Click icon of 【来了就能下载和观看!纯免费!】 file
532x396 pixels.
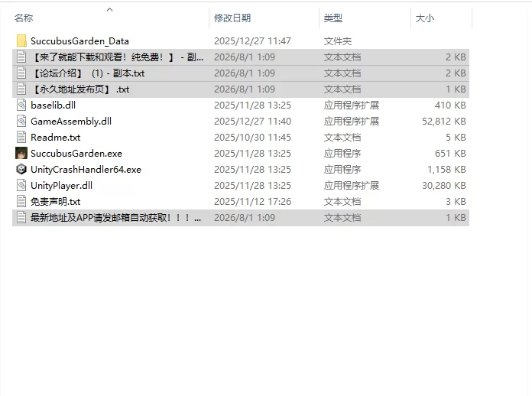[21, 57]
